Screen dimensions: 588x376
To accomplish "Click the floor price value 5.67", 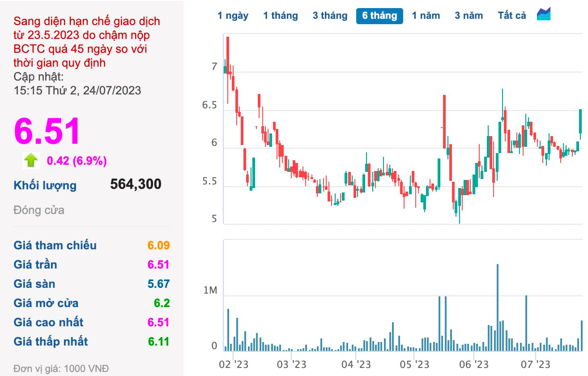I will click(x=159, y=284).
